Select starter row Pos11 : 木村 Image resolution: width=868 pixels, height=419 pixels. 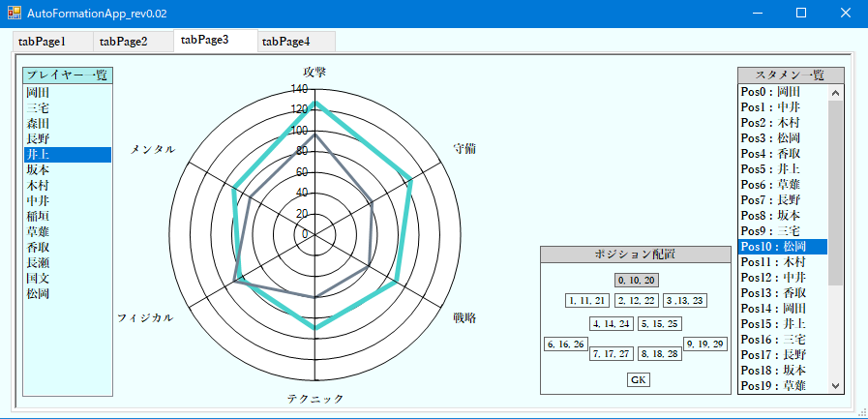pos(783,262)
